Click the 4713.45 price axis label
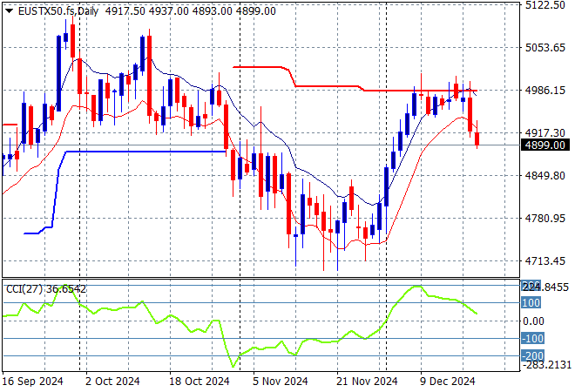Screen dimensions: 575x392 click(545, 261)
